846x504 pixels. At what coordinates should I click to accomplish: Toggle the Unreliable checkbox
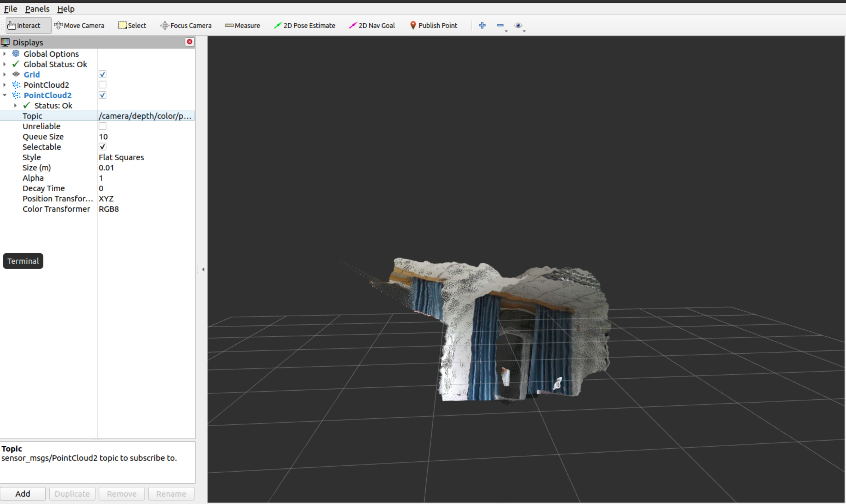click(x=102, y=126)
